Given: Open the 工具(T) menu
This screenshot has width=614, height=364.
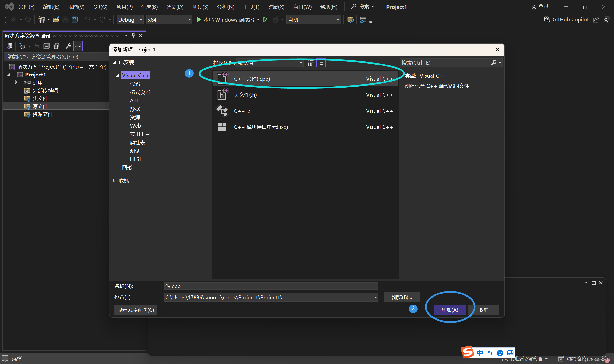Looking at the screenshot, I should (251, 7).
